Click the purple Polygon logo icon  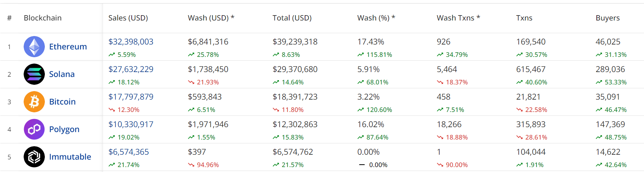(34, 129)
